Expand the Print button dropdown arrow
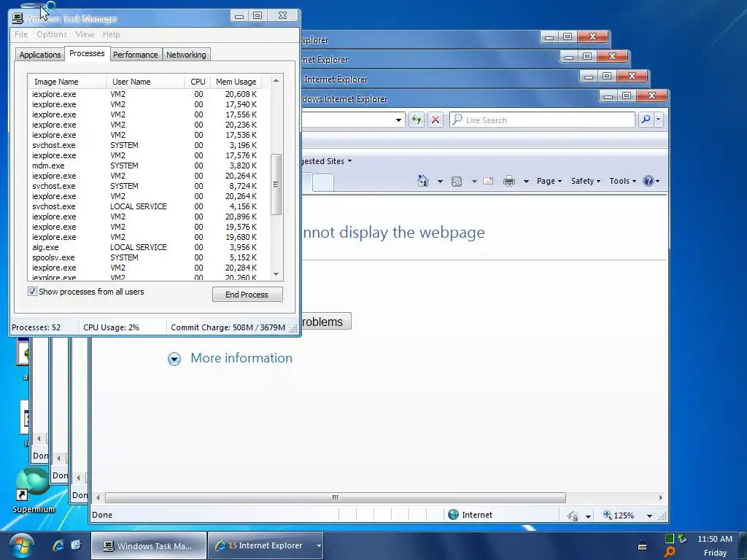The width and height of the screenshot is (747, 560). click(526, 182)
